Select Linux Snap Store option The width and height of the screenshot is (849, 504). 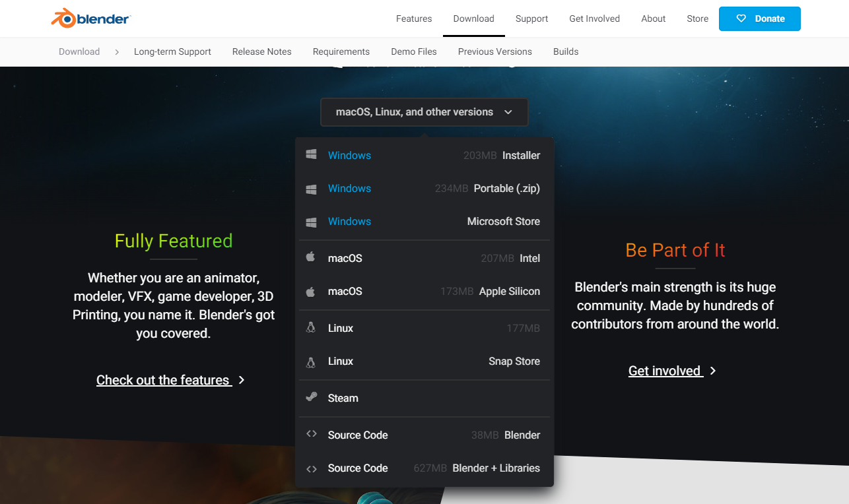(x=424, y=362)
